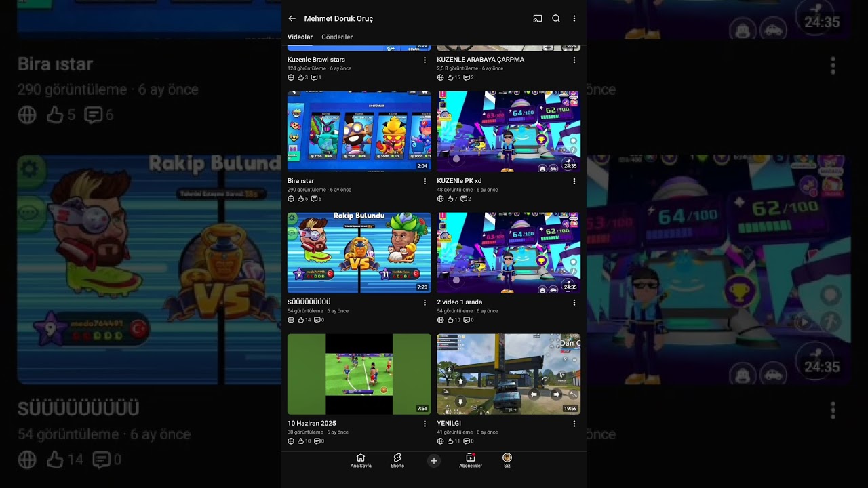Open the Bira ıstar video thumbnail
Viewport: 868px width, 488px height.
click(359, 131)
